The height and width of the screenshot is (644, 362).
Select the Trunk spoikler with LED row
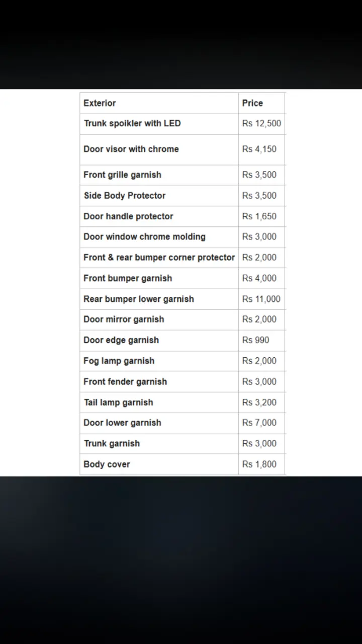(132, 124)
